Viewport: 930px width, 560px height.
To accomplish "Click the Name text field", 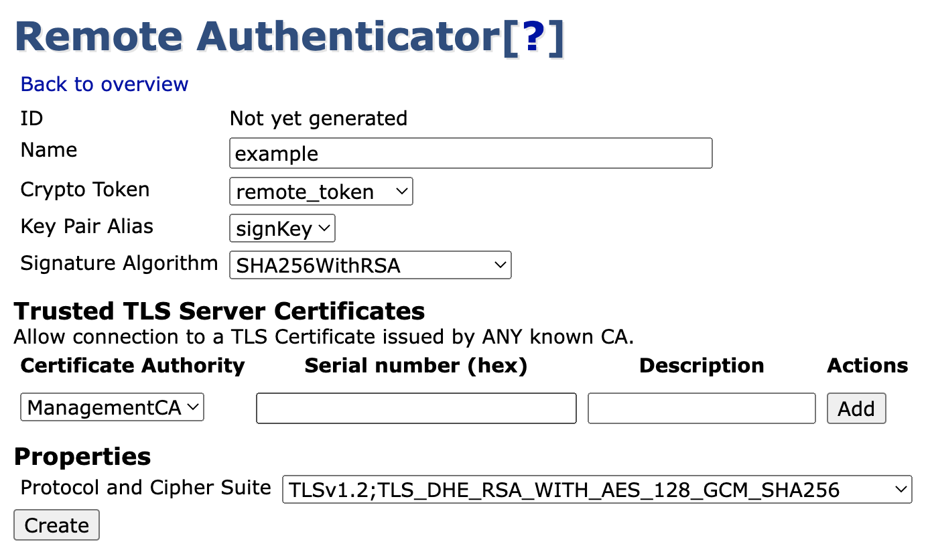I will [470, 153].
